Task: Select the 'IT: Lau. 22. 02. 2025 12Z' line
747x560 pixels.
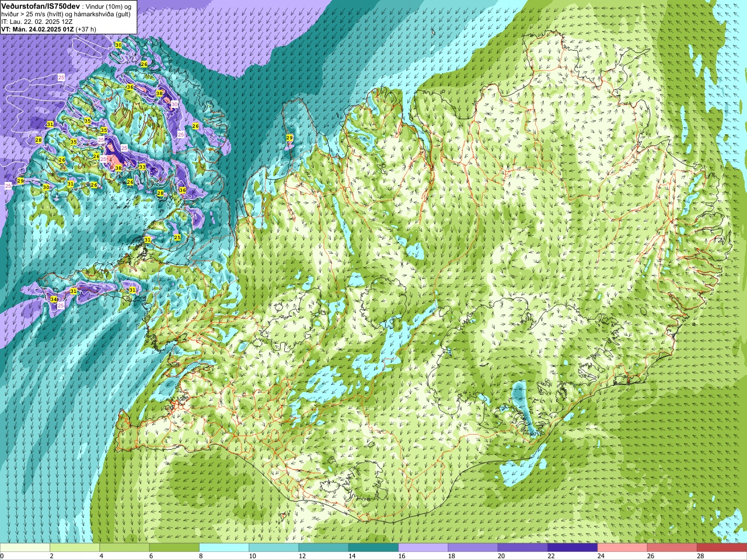Action: [37, 22]
